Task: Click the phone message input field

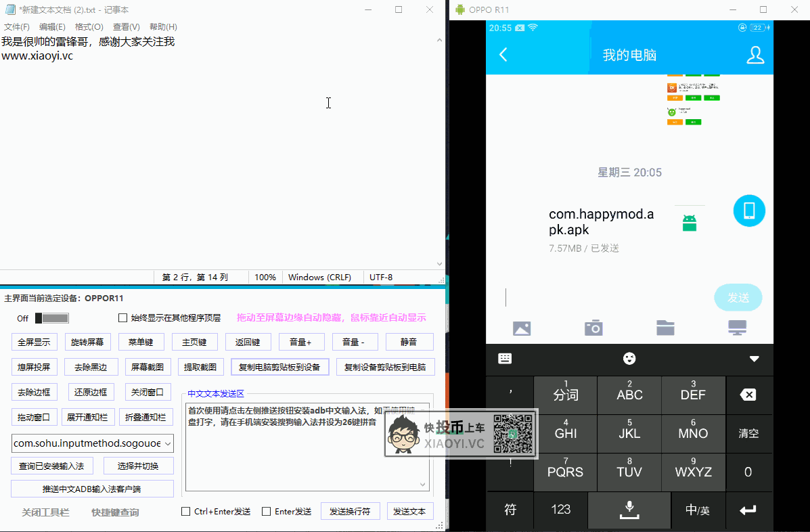Action: (x=606, y=298)
